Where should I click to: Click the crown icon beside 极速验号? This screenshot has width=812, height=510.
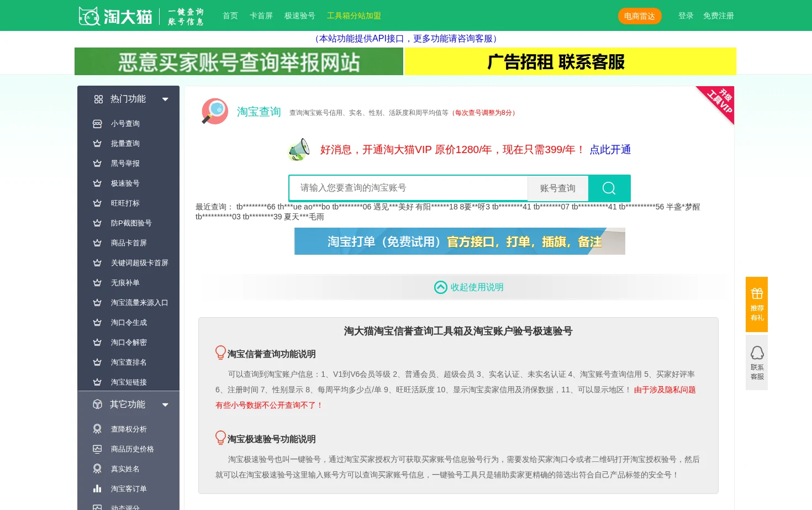tap(97, 183)
